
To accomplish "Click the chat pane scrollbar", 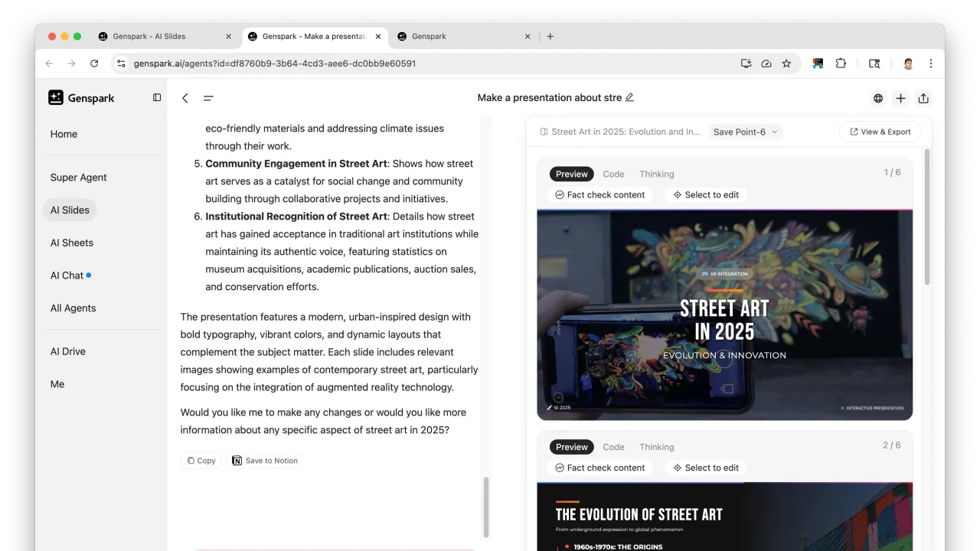I will [x=485, y=507].
